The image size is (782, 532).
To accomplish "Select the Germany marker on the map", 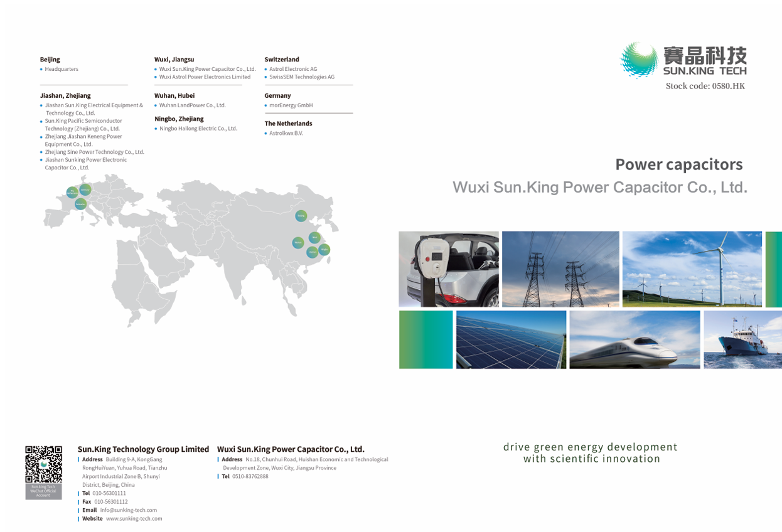I will click(x=85, y=189).
